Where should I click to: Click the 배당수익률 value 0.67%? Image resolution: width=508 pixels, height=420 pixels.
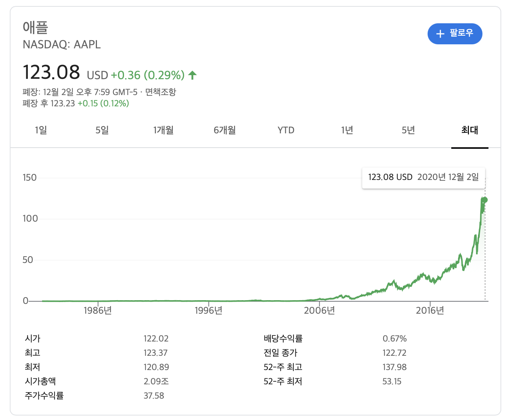click(395, 338)
